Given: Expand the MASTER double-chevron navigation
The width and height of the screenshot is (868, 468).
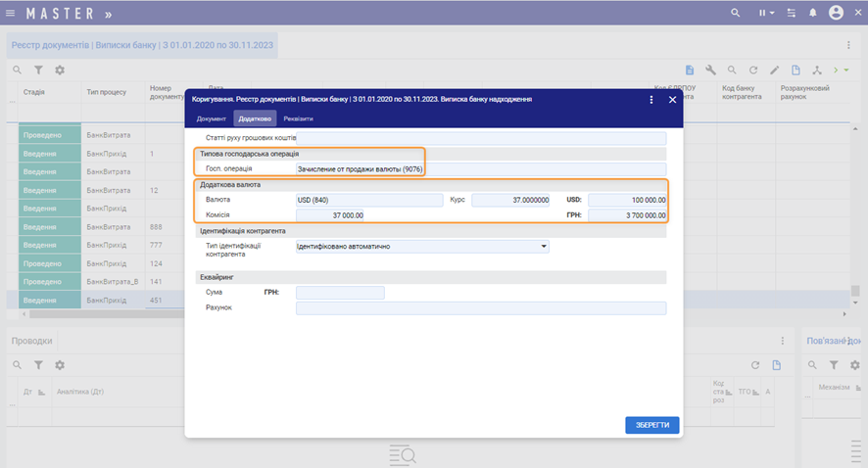Looking at the screenshot, I should click(x=108, y=14).
